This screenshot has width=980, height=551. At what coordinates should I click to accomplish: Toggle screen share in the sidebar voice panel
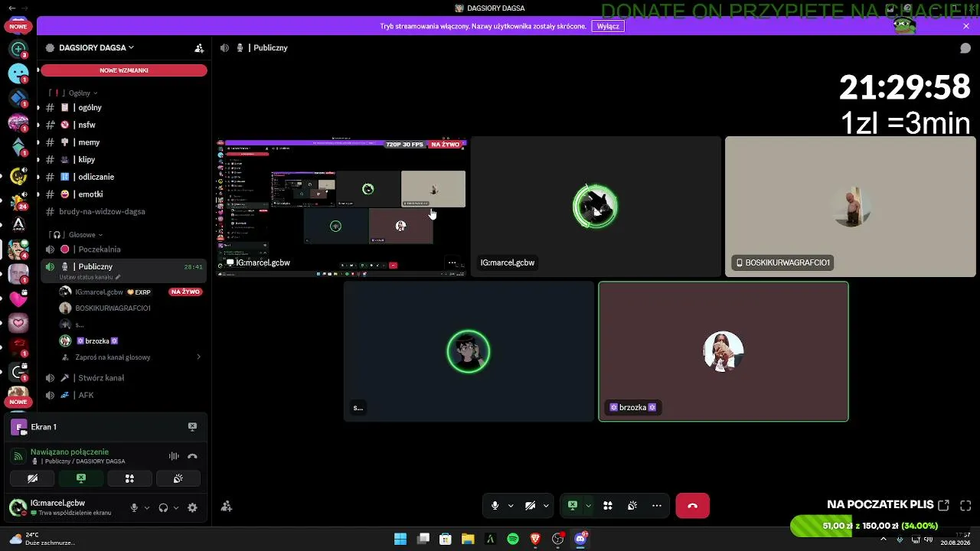[81, 478]
